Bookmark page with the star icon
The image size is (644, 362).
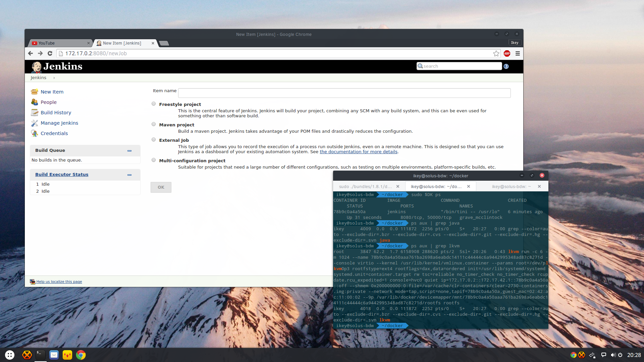[496, 53]
